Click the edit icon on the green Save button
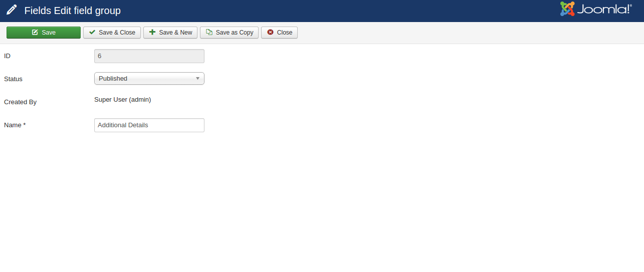The image size is (644, 272). pos(35,33)
